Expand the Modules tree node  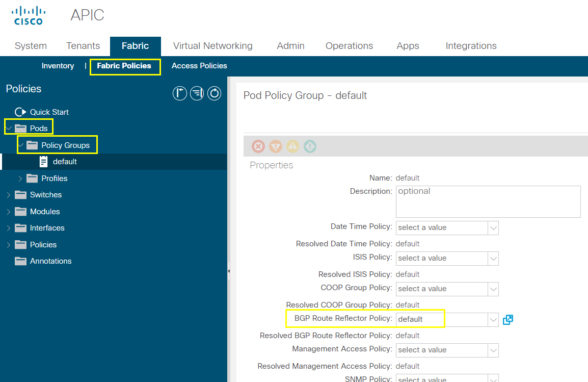pyautogui.click(x=9, y=212)
